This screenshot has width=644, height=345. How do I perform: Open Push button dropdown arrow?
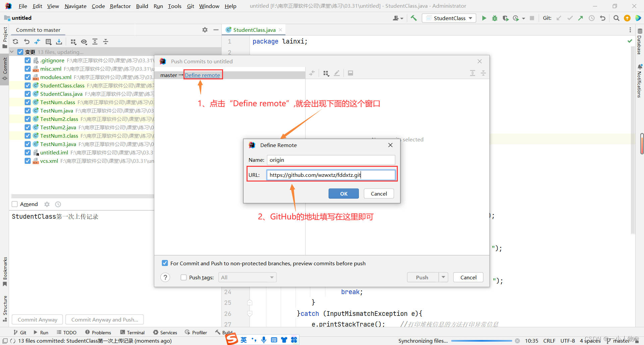click(443, 277)
